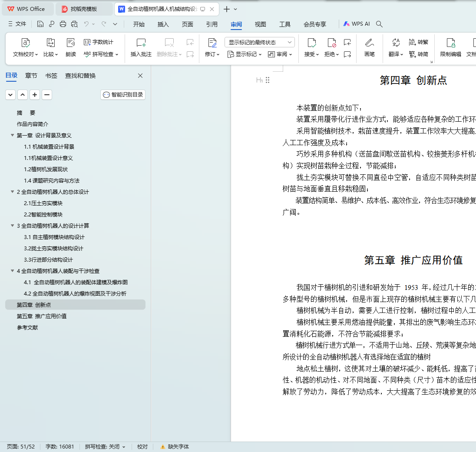Switch navigation pane to 章节
The image size is (476, 452).
(31, 76)
